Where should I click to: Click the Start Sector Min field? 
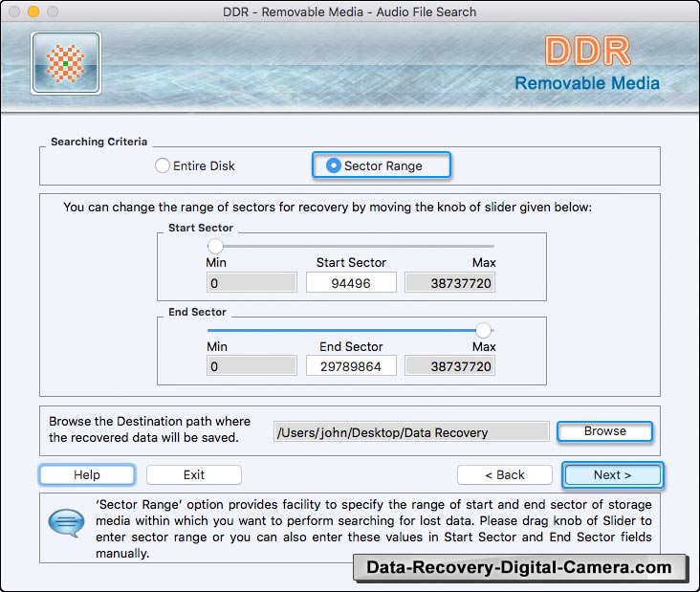point(252,283)
